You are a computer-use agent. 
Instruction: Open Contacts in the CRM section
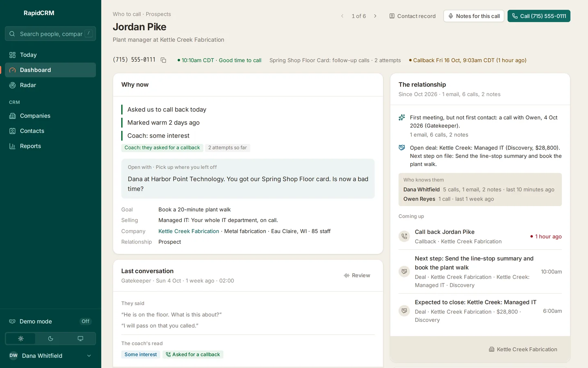[x=51, y=131]
